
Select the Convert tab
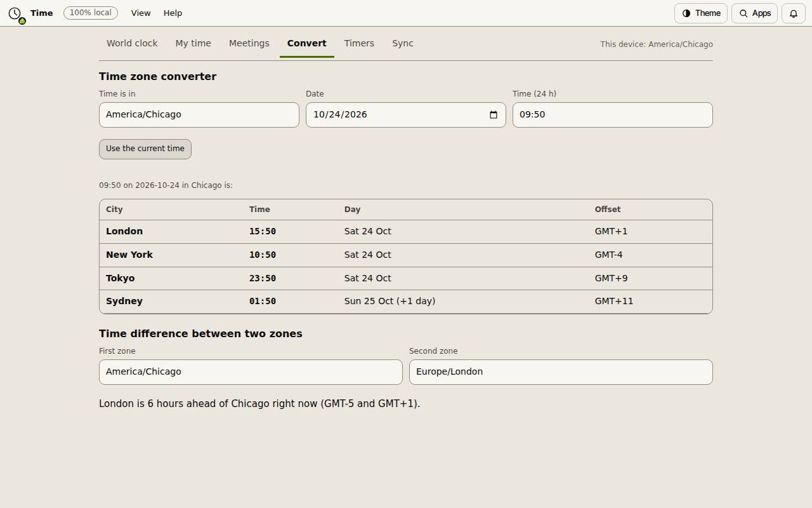tap(307, 43)
